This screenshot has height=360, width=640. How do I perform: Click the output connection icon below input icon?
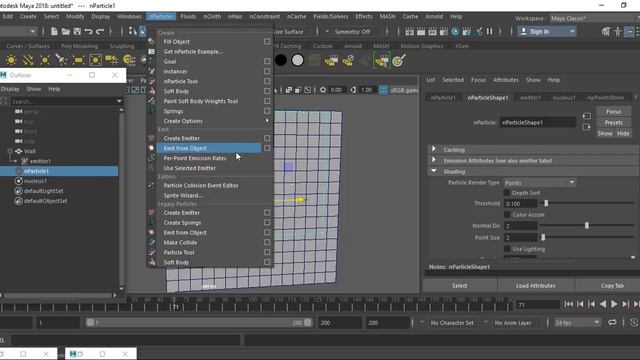(x=587, y=127)
